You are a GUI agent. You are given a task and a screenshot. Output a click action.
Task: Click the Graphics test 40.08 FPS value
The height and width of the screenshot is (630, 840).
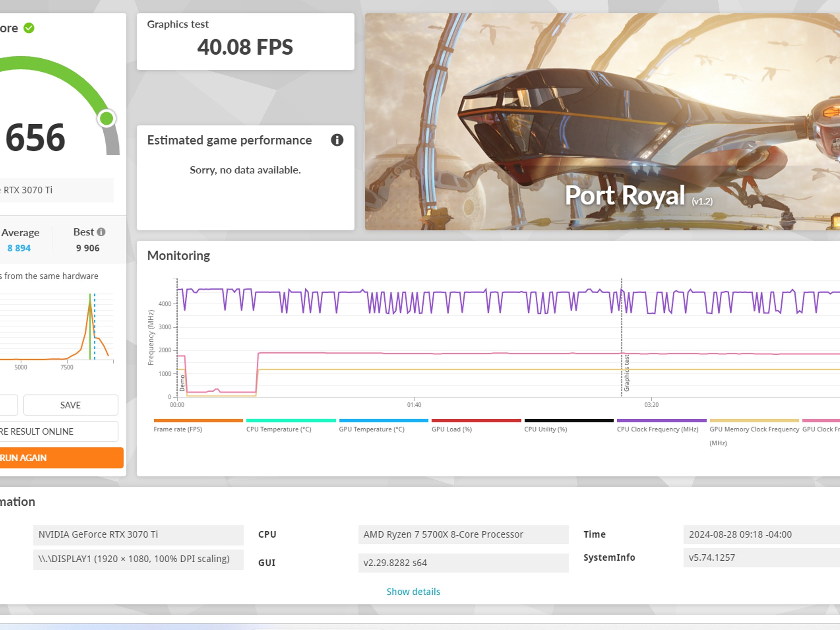pyautogui.click(x=245, y=47)
